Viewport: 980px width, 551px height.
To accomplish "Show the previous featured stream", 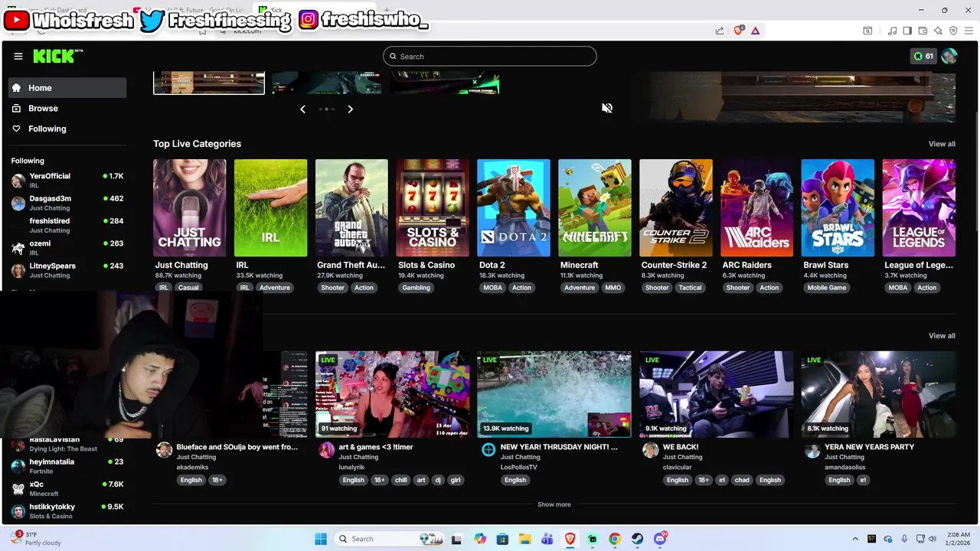I will click(x=302, y=109).
